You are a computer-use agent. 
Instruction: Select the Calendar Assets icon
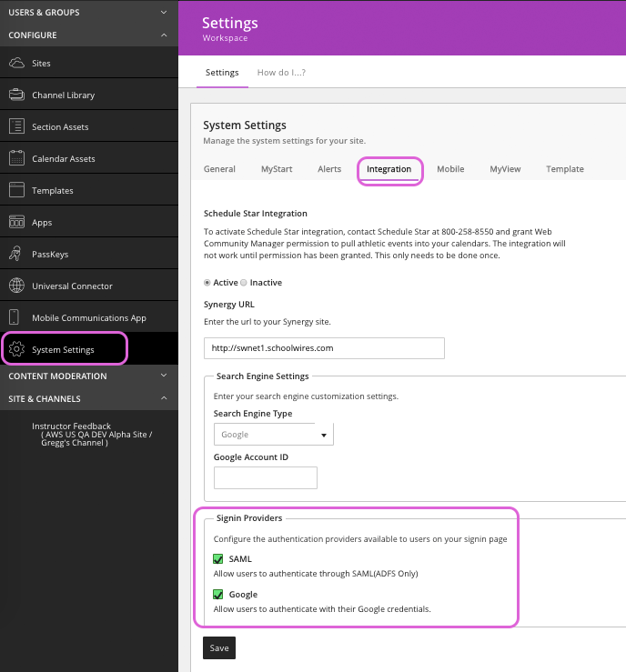[15, 159]
